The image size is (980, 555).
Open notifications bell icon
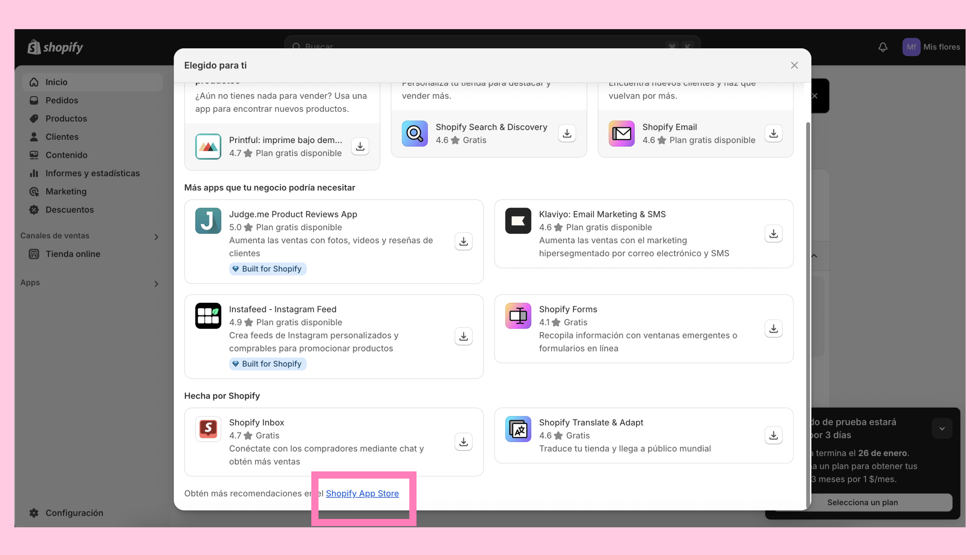tap(882, 47)
